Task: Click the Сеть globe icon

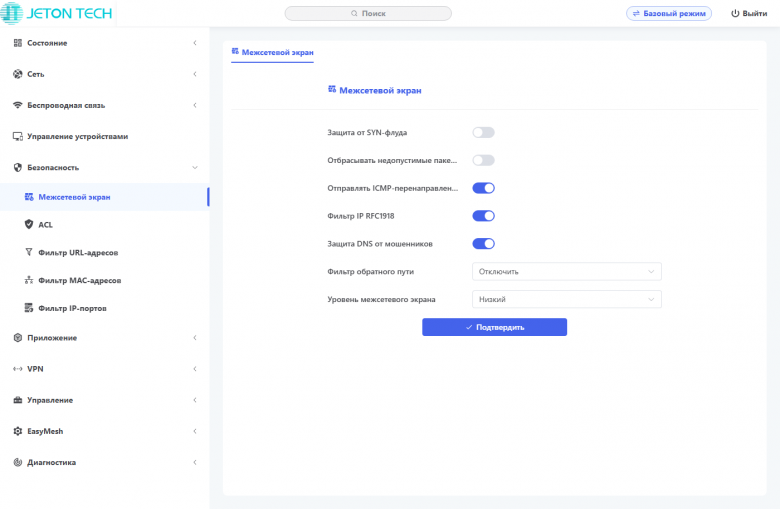Action: tap(17, 74)
